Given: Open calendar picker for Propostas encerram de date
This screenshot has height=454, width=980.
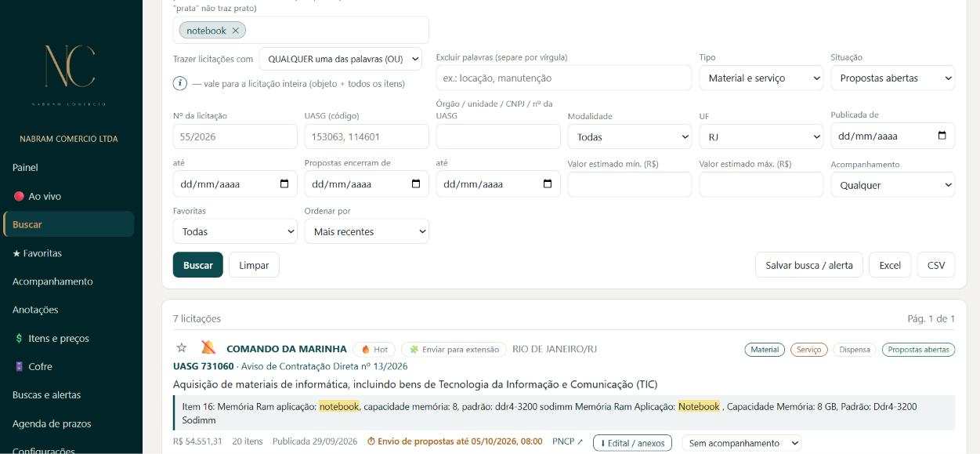Looking at the screenshot, I should (415, 184).
